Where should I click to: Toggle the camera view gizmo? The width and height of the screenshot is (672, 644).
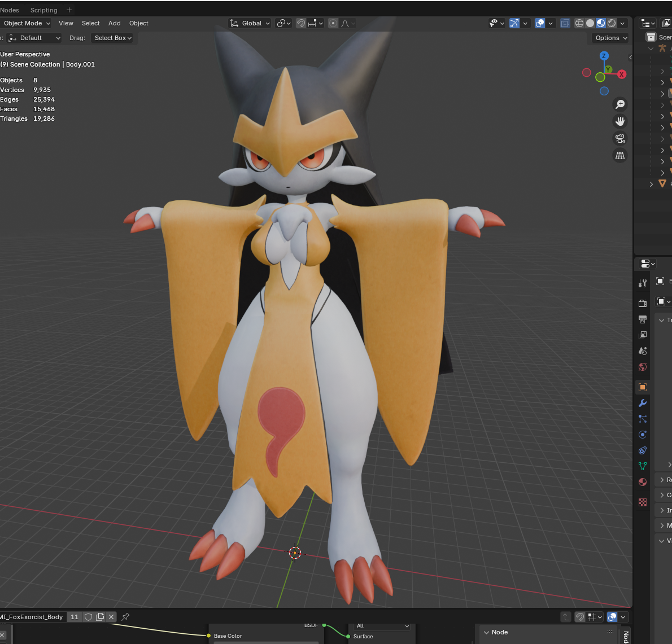click(x=619, y=138)
